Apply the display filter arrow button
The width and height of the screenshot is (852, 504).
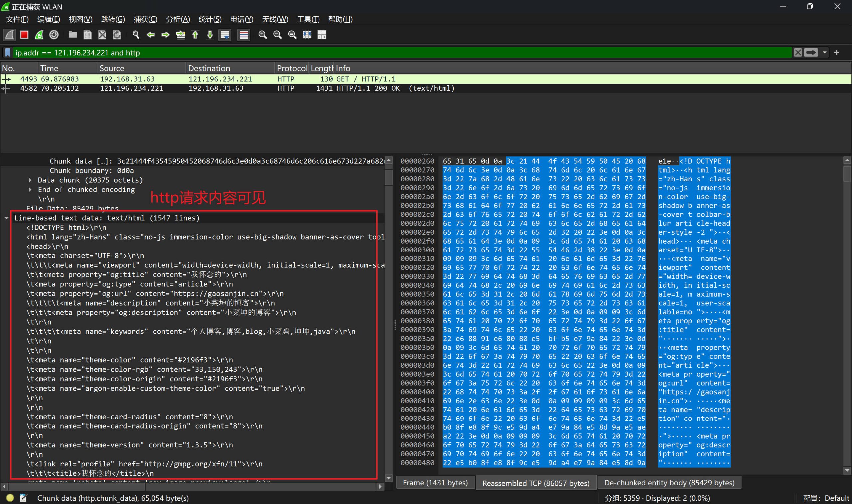click(x=811, y=52)
